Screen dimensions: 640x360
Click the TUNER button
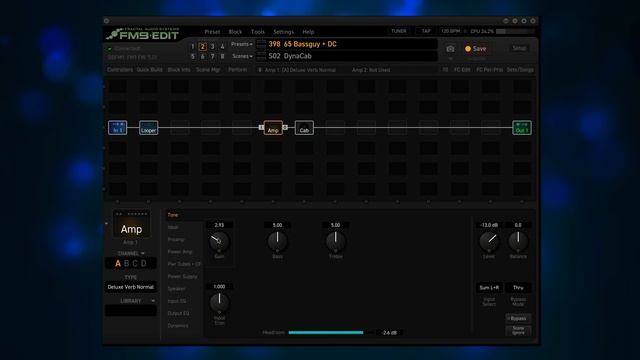(399, 31)
